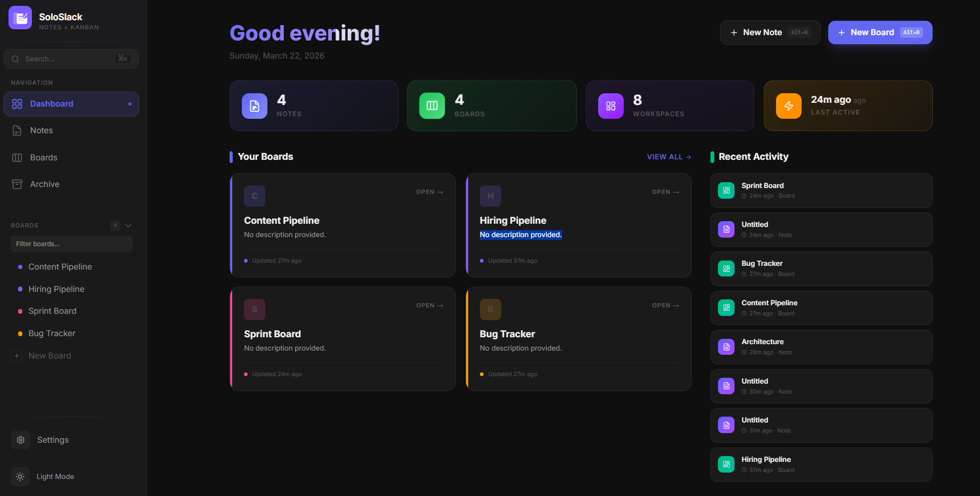980x496 pixels.
Task: Click VIEW ALL boards link
Action: coord(668,157)
